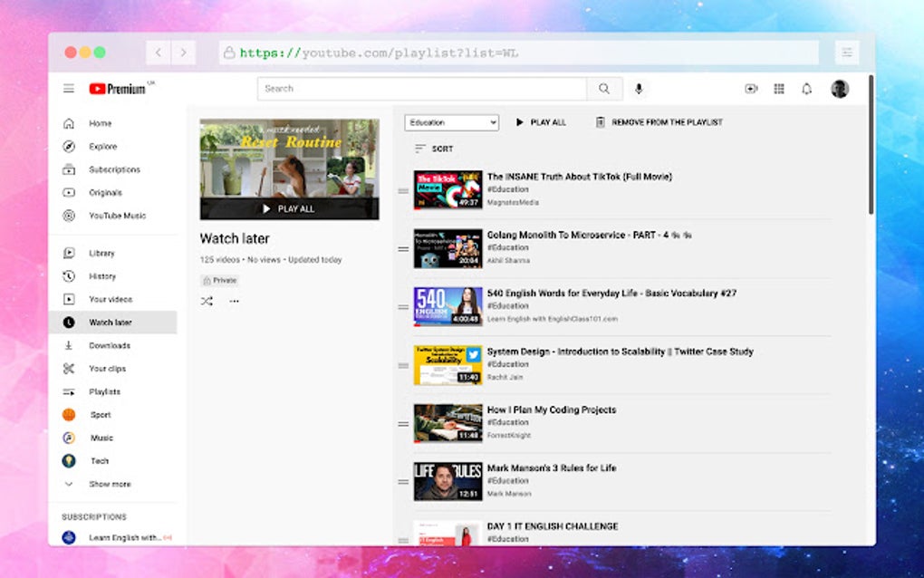
Task: Click the Sort icon above the video list
Action: (x=419, y=149)
